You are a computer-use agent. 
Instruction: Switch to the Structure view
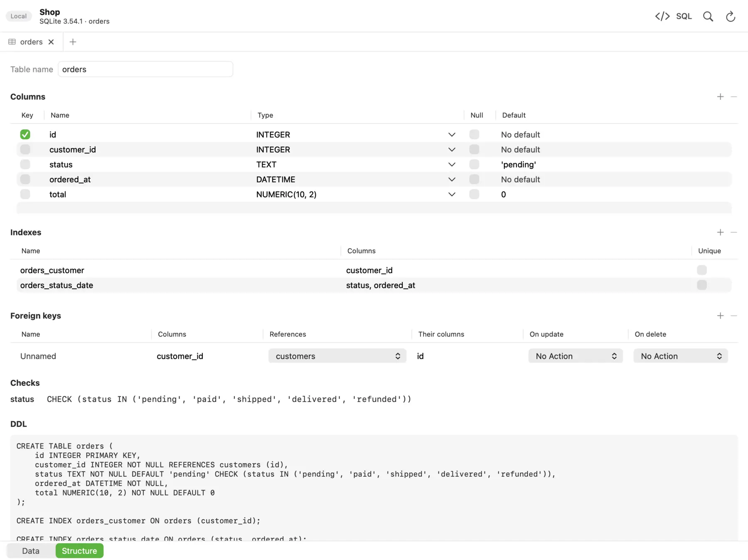(x=79, y=551)
